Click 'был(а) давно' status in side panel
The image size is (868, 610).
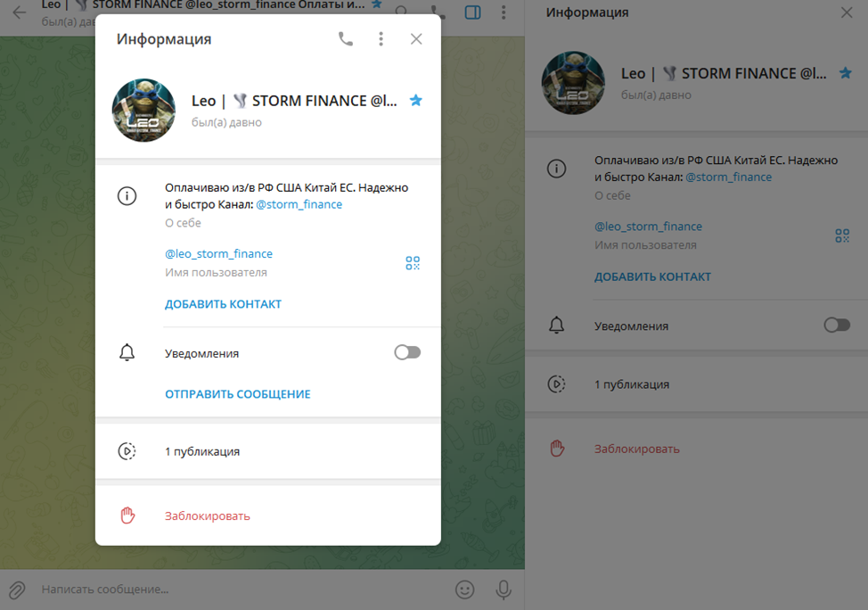coord(656,95)
